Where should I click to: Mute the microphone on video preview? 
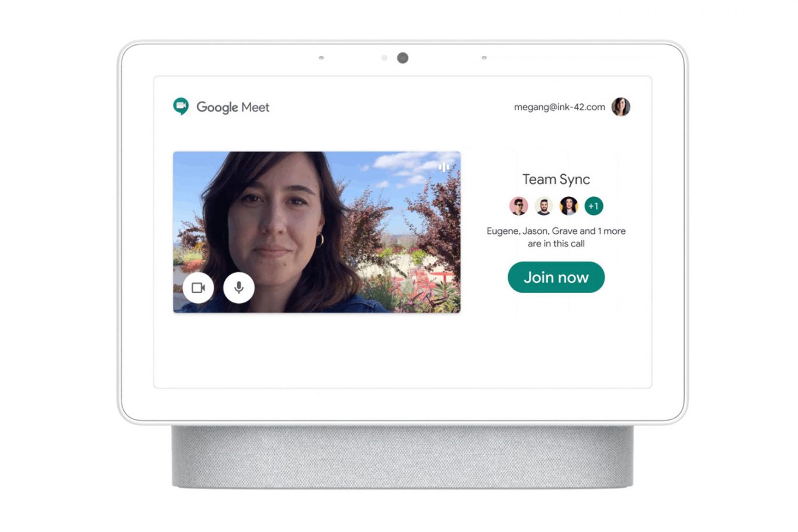pos(238,287)
